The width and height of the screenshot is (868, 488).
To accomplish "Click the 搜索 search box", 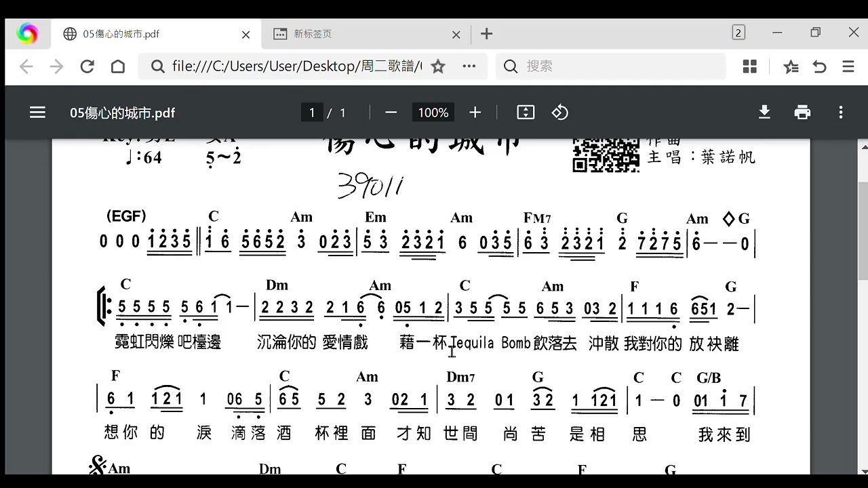I will [x=610, y=66].
